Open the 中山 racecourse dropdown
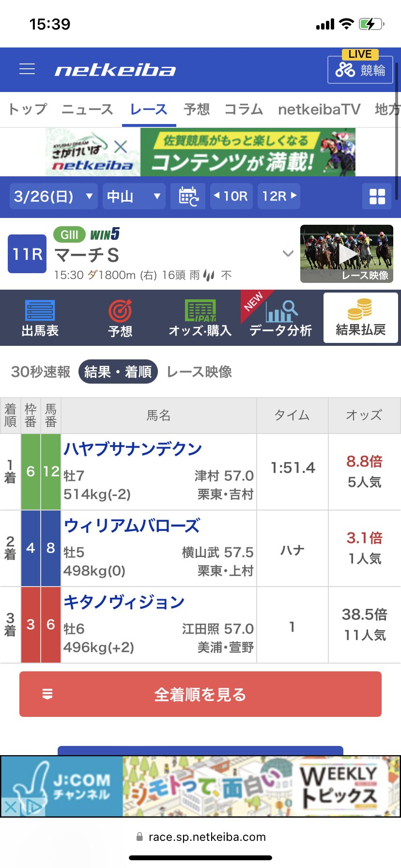 click(134, 196)
